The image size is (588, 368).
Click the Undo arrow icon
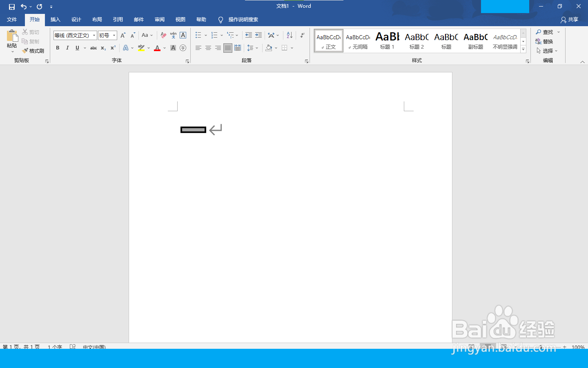(x=24, y=7)
